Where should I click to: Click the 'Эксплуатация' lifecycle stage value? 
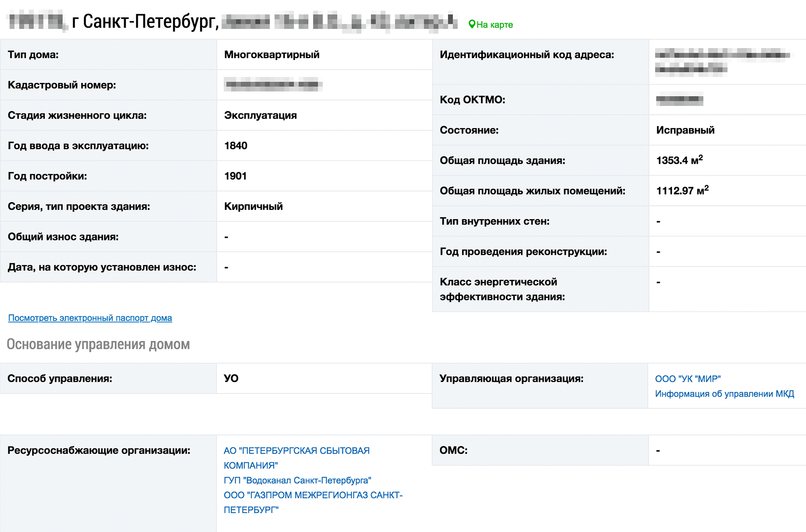[260, 115]
